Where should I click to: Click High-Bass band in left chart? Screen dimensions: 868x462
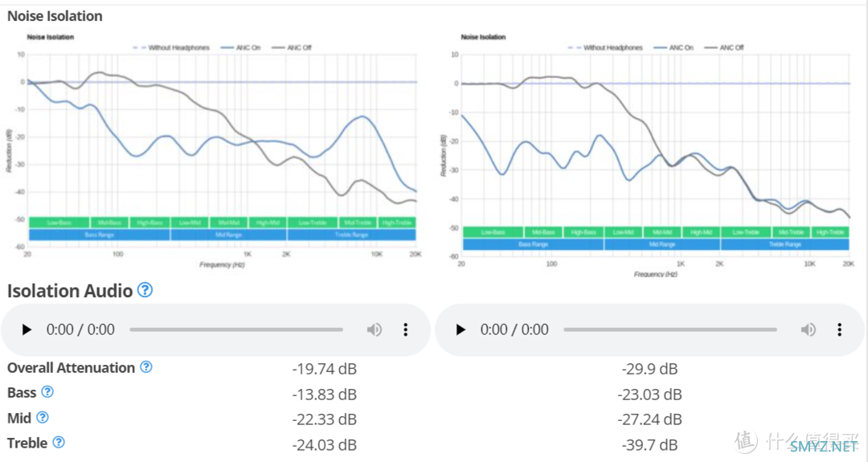pyautogui.click(x=150, y=223)
